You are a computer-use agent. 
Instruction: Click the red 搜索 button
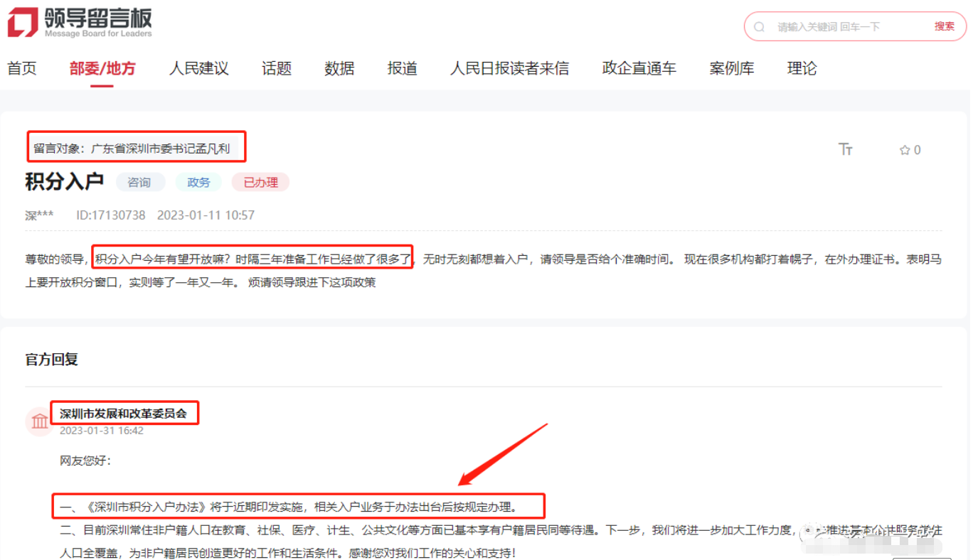click(945, 26)
